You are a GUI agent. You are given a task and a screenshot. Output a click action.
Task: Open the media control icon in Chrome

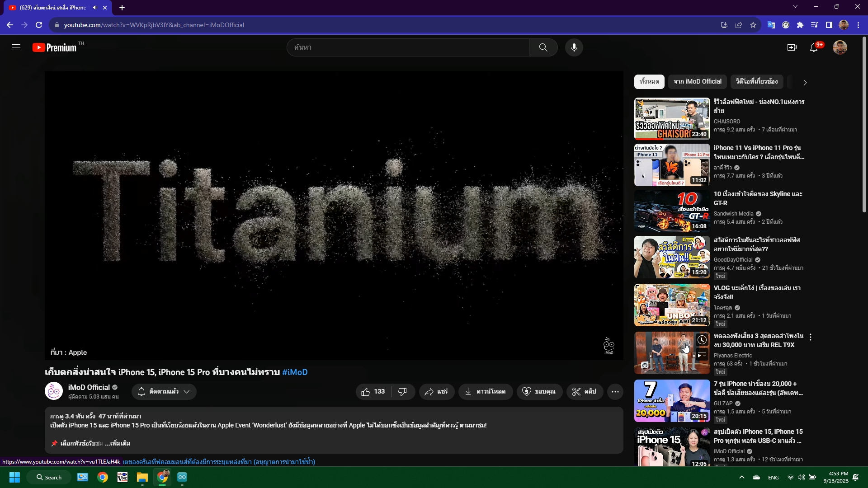click(x=815, y=25)
